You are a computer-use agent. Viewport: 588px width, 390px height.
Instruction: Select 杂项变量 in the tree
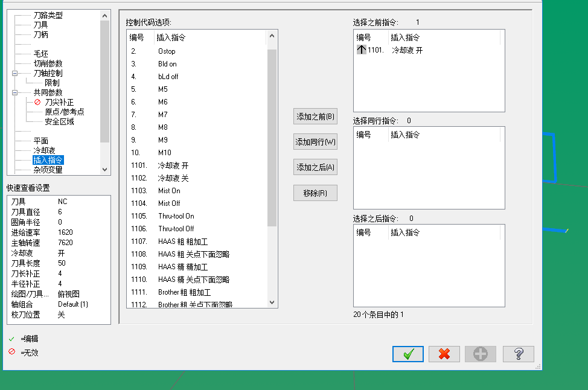(x=48, y=170)
